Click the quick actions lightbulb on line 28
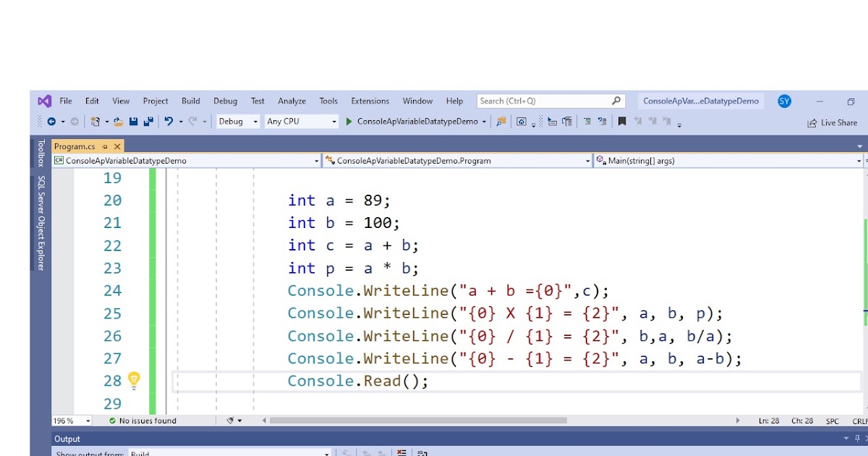Image resolution: width=868 pixels, height=456 pixels. [x=135, y=380]
